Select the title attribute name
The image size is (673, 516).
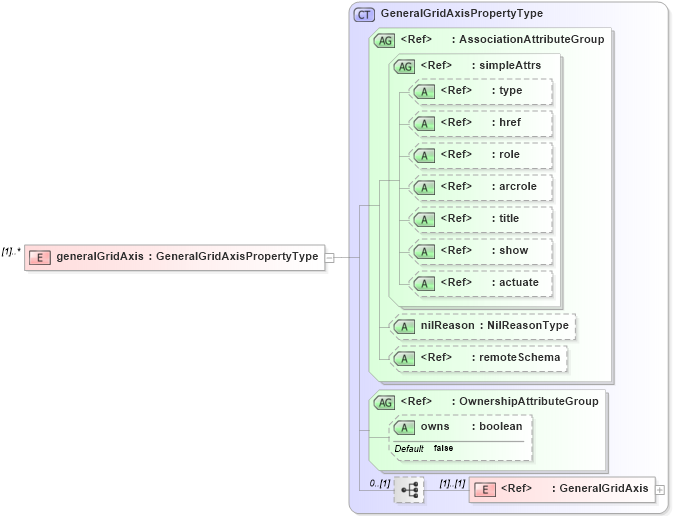coord(509,219)
